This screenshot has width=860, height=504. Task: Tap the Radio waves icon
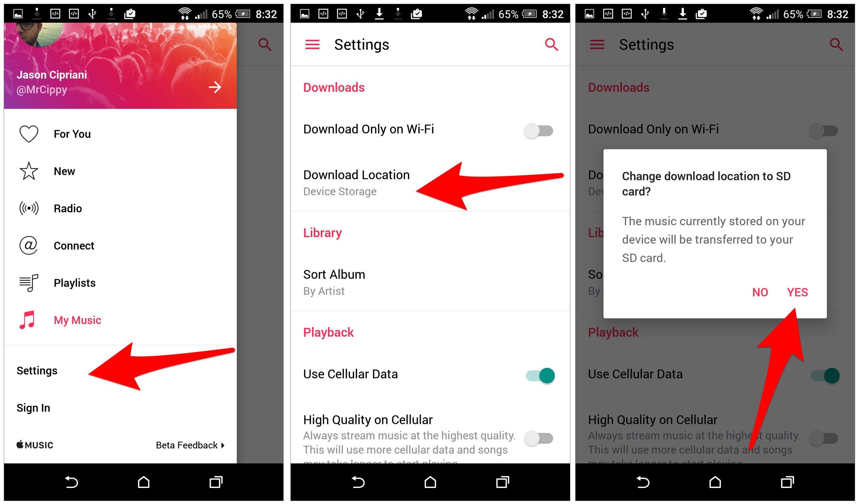pos(28,209)
